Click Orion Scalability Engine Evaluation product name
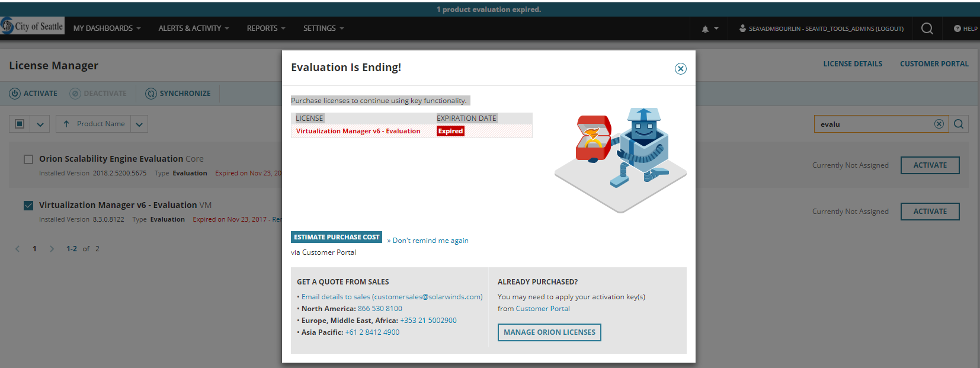The height and width of the screenshot is (368, 980). pos(111,159)
